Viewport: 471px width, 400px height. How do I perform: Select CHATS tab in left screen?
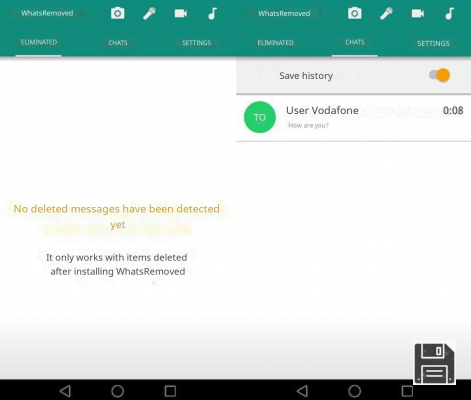118,43
